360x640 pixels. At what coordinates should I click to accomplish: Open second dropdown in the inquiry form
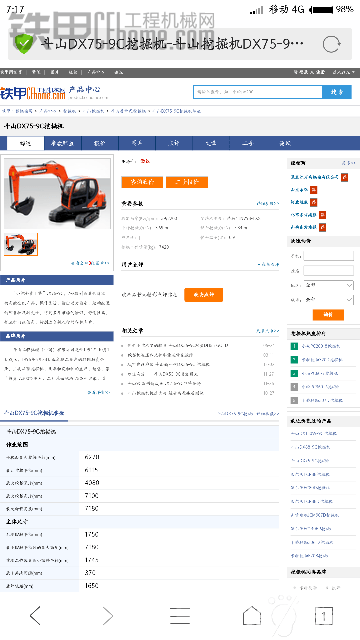[x=329, y=300]
